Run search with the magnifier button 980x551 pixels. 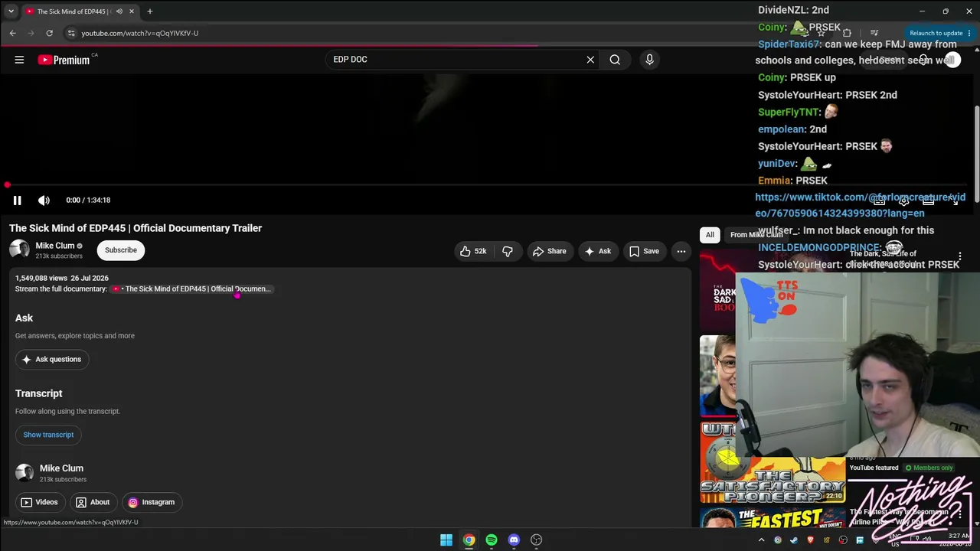(615, 60)
